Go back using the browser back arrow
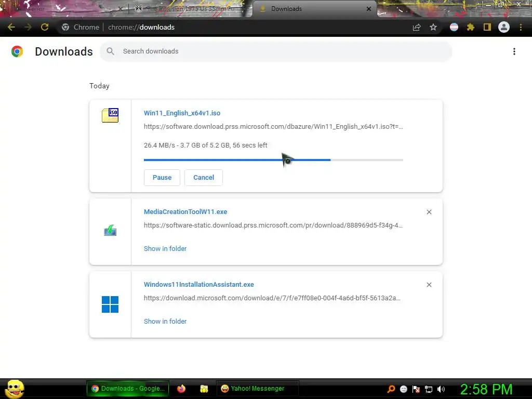This screenshot has width=532, height=399. point(11,27)
